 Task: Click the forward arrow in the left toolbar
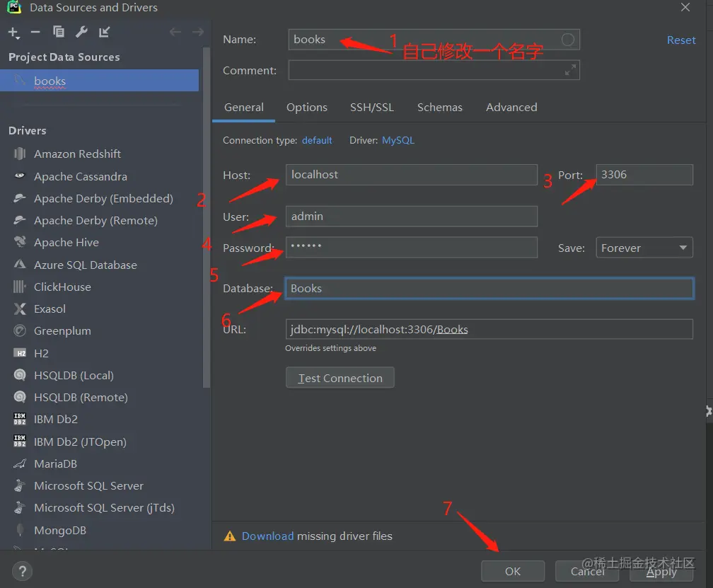point(198,32)
